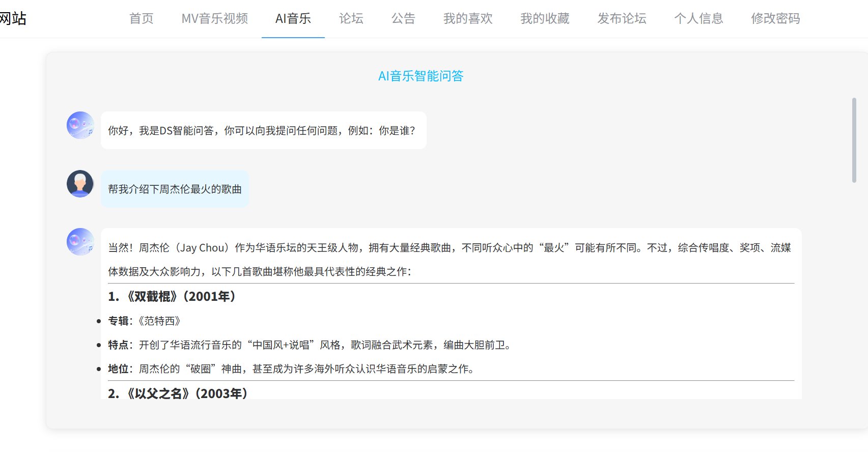Open 个人信息 page
Image resolution: width=868 pixels, height=452 pixels.
pyautogui.click(x=699, y=19)
